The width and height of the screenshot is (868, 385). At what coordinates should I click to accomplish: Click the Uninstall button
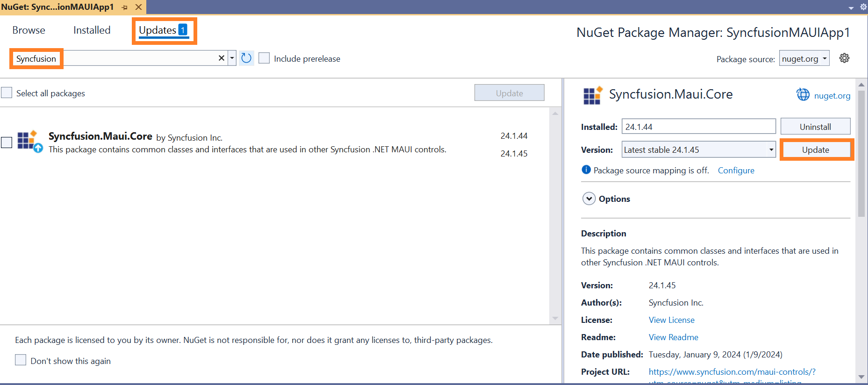pos(815,127)
